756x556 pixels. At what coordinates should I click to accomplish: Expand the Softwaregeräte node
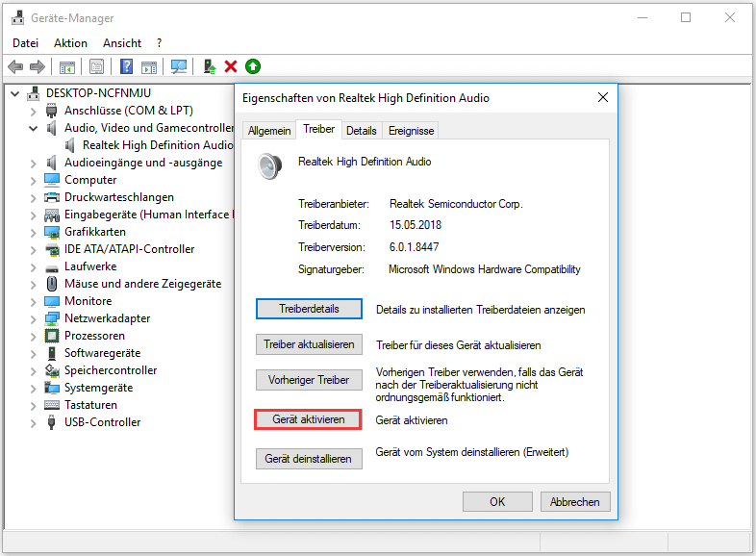[x=33, y=354]
